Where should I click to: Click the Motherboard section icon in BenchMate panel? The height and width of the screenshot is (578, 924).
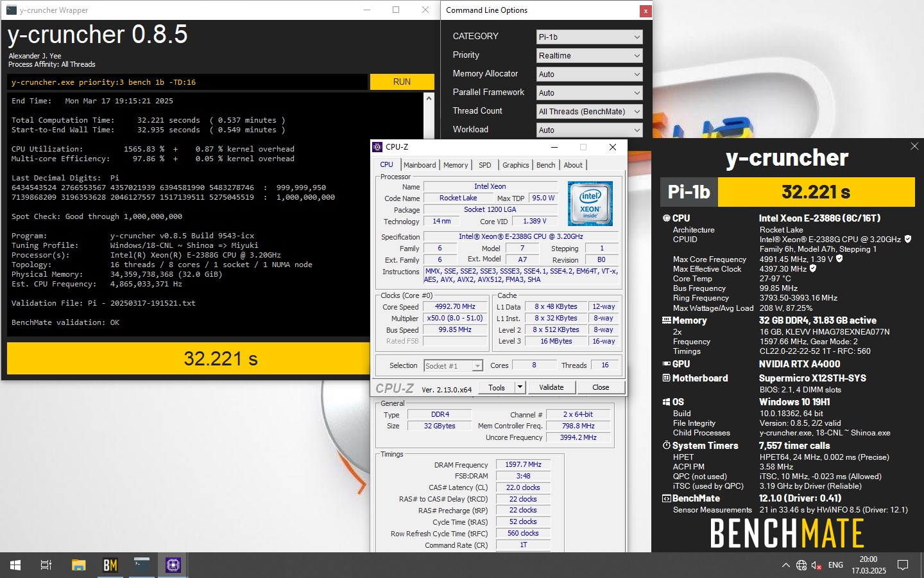[667, 378]
